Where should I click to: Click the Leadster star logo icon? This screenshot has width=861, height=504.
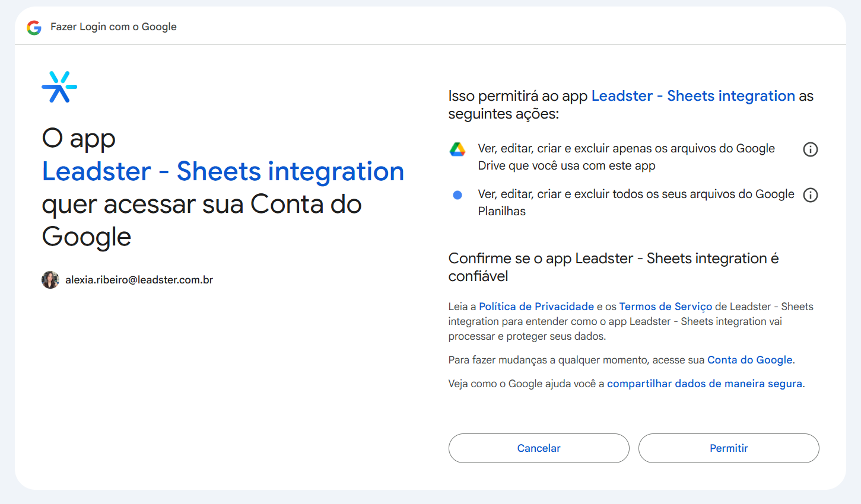click(x=59, y=87)
